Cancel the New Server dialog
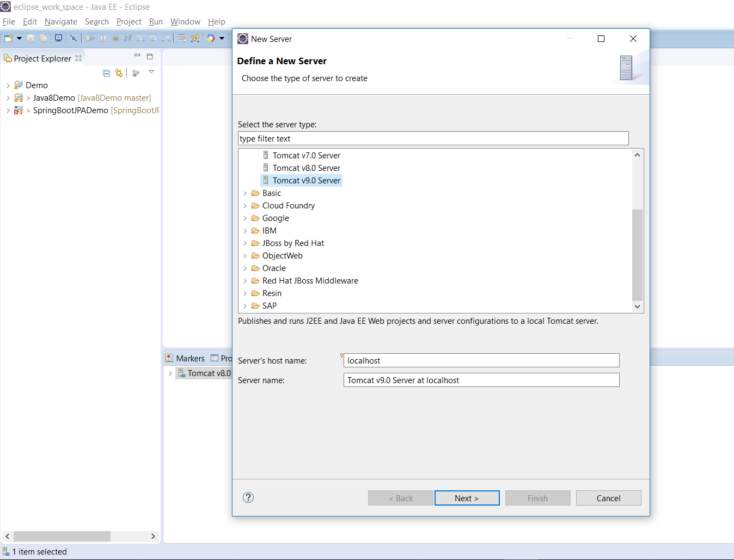Image resolution: width=734 pixels, height=560 pixels. pyautogui.click(x=608, y=498)
